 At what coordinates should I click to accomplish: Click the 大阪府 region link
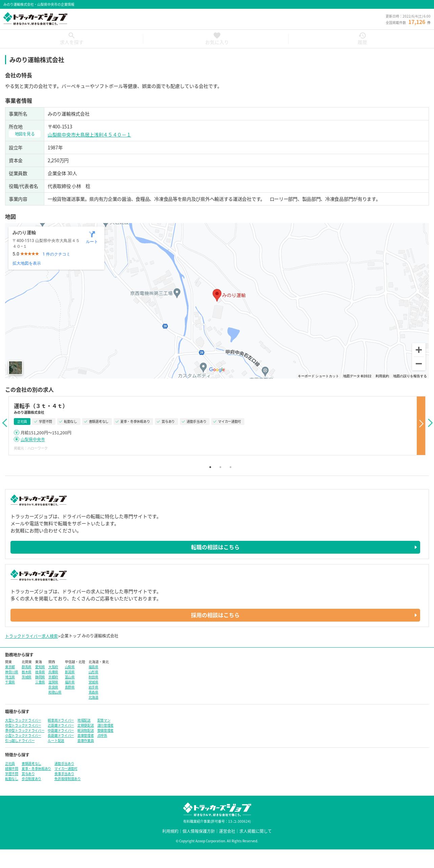(x=53, y=667)
